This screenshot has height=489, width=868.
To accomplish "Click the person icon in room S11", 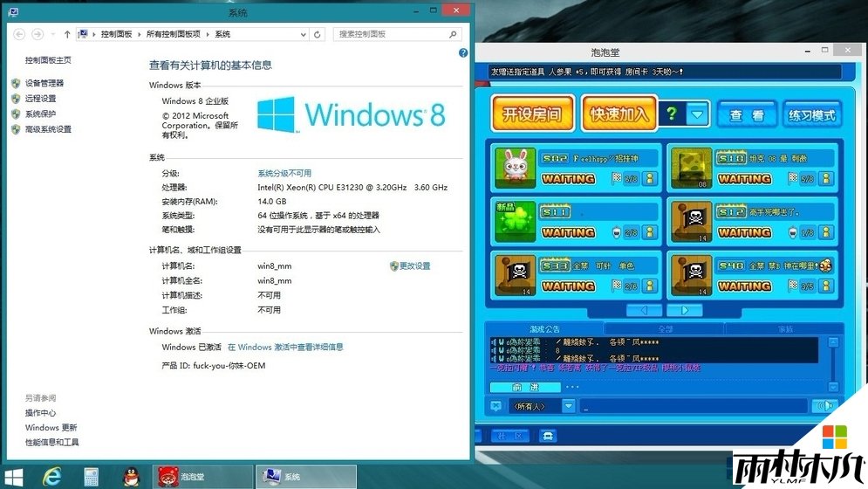I will pos(650,232).
